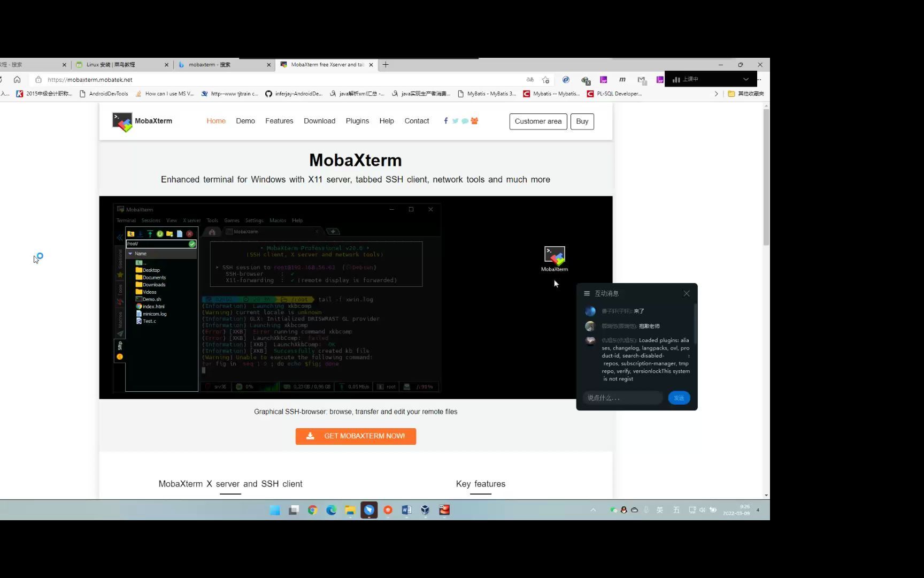Click the highlighted blue bird taskbar app

pyautogui.click(x=369, y=510)
